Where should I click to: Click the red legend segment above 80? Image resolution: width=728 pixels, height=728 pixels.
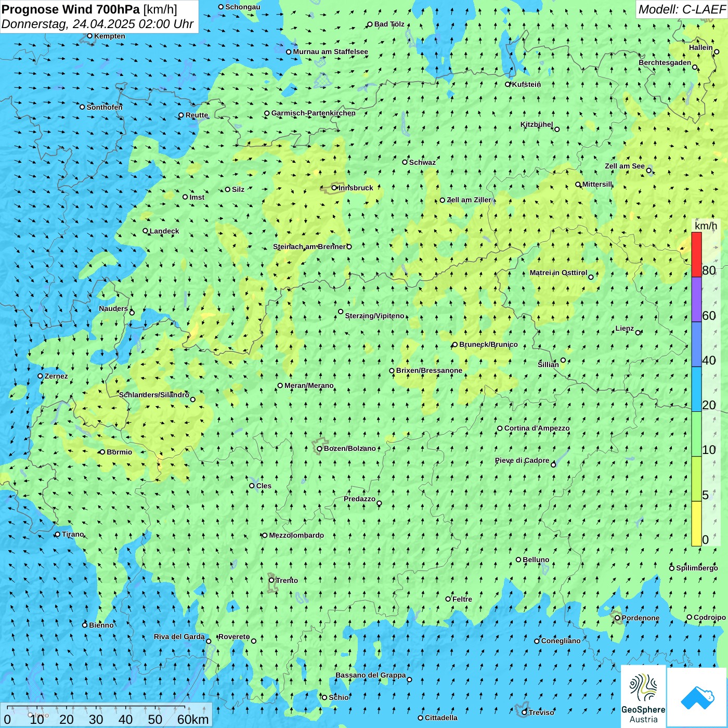pos(696,254)
